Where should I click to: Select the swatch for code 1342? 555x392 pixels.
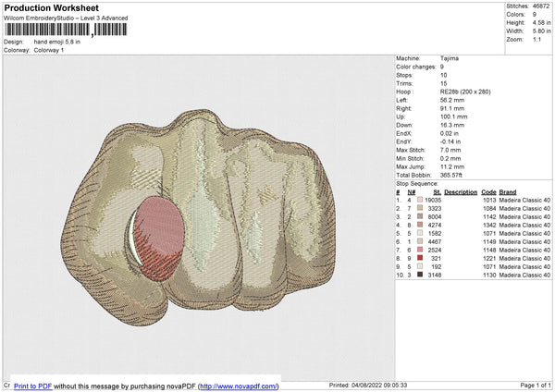coord(420,225)
